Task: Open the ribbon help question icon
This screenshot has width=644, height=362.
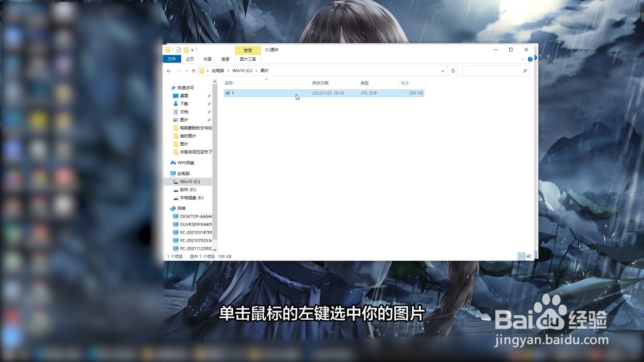Action: pos(530,60)
